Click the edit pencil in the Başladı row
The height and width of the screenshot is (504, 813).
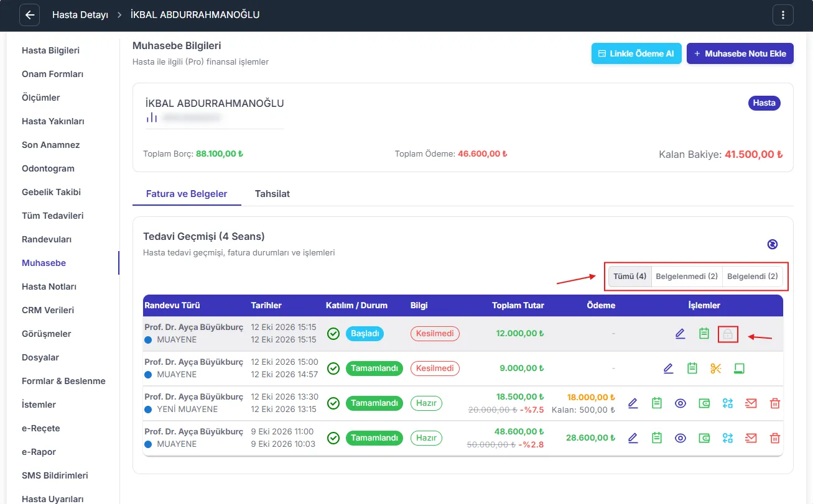(x=680, y=334)
